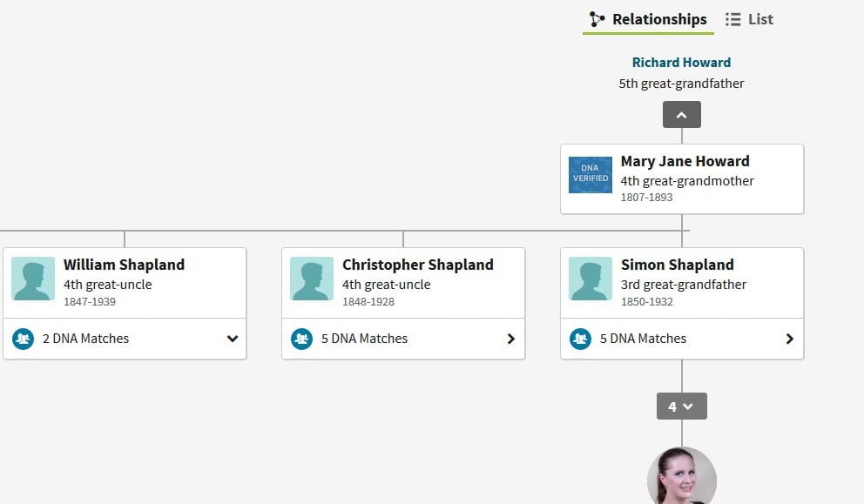The height and width of the screenshot is (504, 864).
Task: Collapse ancestors with the up chevron button
Action: (682, 115)
